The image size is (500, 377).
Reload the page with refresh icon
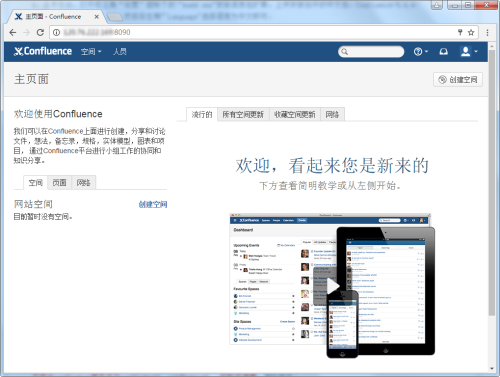pyautogui.click(x=40, y=32)
